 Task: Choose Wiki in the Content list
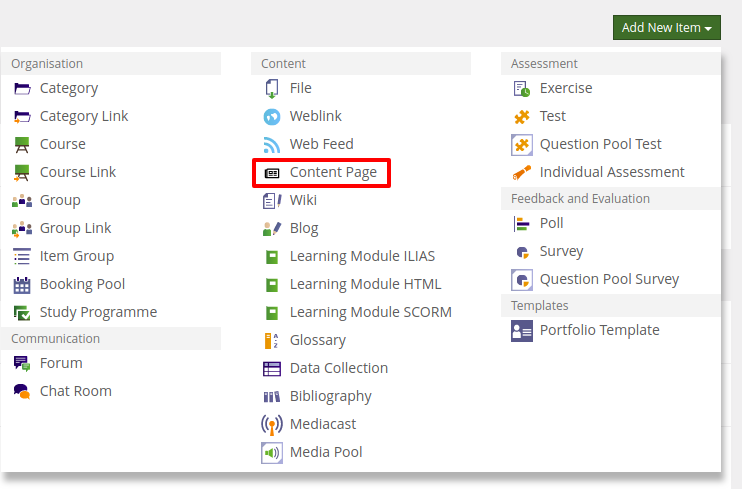coord(303,200)
